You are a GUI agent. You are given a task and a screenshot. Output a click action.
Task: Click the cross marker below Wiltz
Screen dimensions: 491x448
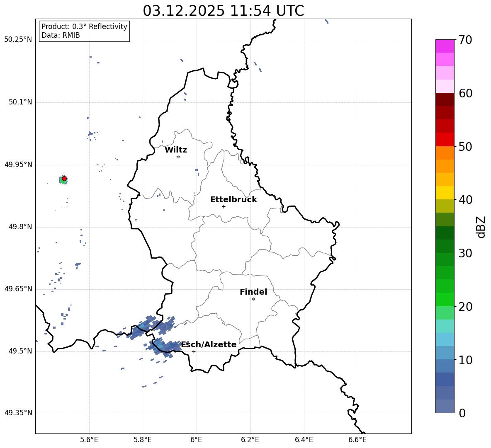pos(178,157)
